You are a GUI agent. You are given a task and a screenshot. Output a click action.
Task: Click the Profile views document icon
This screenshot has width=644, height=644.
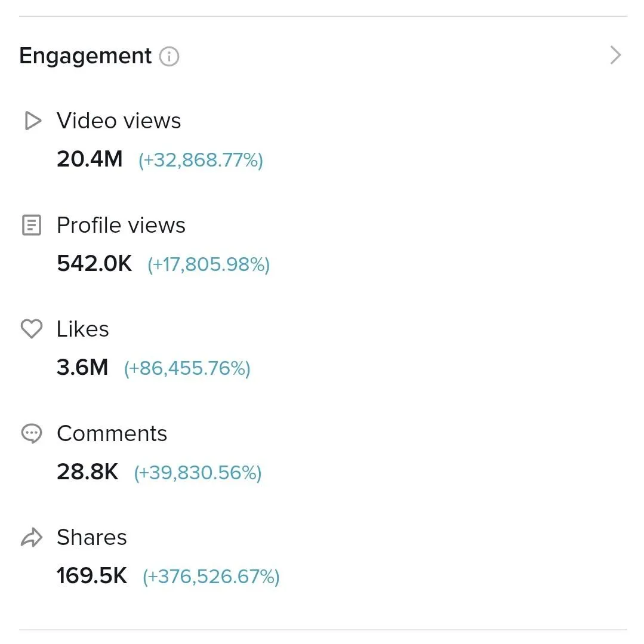tap(32, 225)
